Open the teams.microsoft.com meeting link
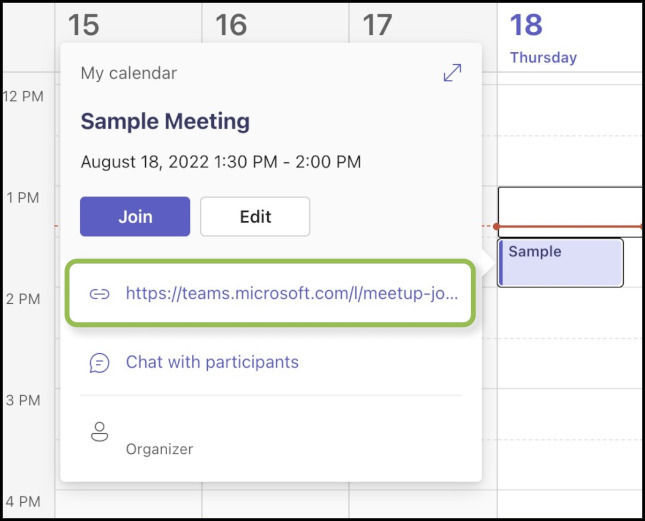The width and height of the screenshot is (645, 521). tap(292, 294)
